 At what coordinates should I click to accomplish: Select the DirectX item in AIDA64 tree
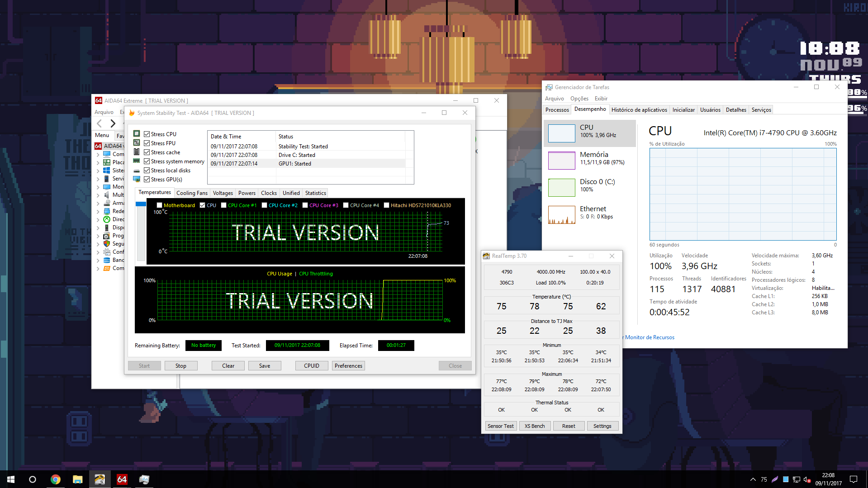coord(114,219)
